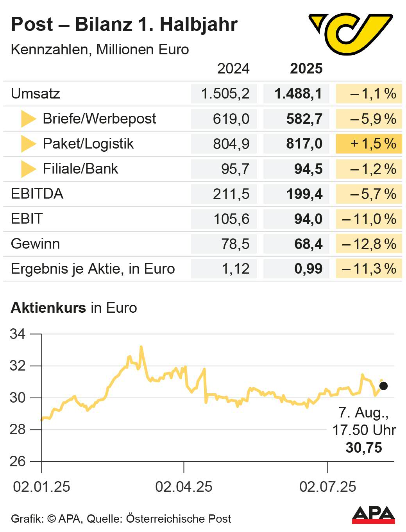Click the bold 30,75 share price value
Viewport: 406px width, 532px height.
click(364, 448)
